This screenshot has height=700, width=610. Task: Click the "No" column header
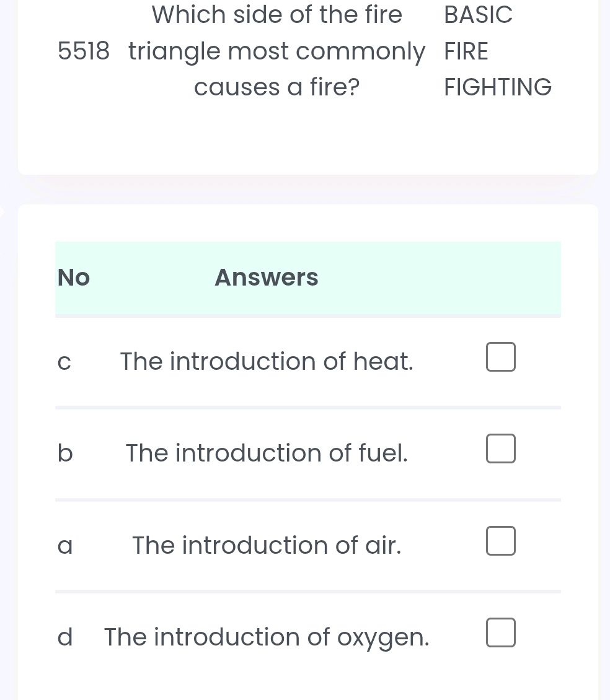click(73, 277)
